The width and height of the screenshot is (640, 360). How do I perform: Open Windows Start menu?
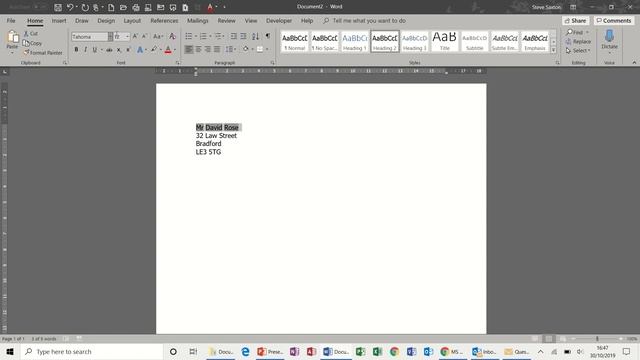pyautogui.click(x=10, y=351)
